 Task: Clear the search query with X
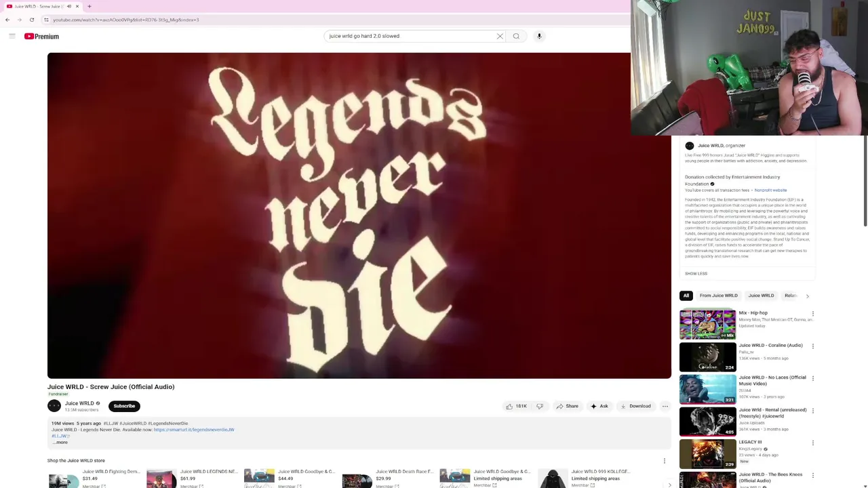pos(500,36)
